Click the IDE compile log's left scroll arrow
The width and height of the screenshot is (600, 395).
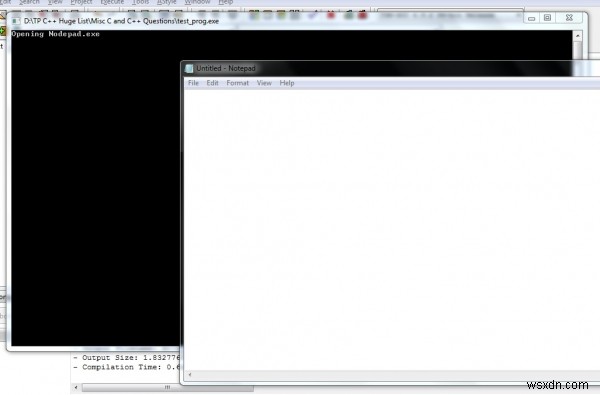pos(76,388)
